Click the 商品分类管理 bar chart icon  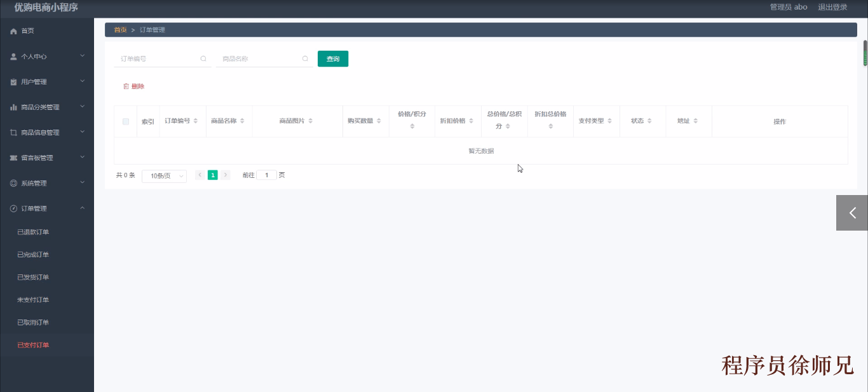click(13, 107)
